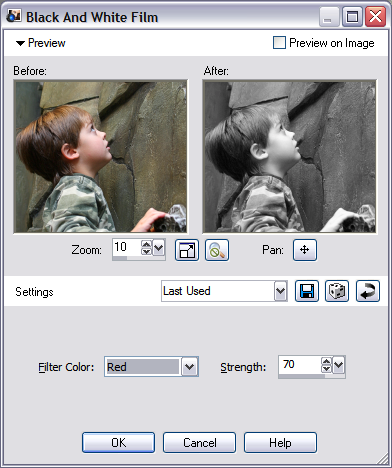
Task: Click the Zoom slider bar beneath the value
Action: (139, 258)
